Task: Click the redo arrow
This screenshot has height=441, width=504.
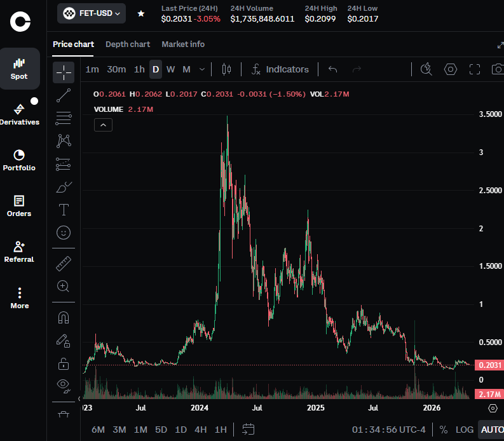Action: 357,69
